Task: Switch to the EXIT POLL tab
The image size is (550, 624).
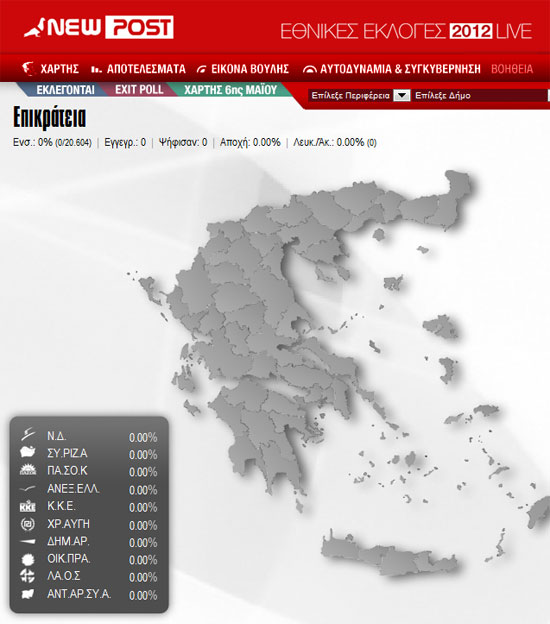Action: click(139, 90)
